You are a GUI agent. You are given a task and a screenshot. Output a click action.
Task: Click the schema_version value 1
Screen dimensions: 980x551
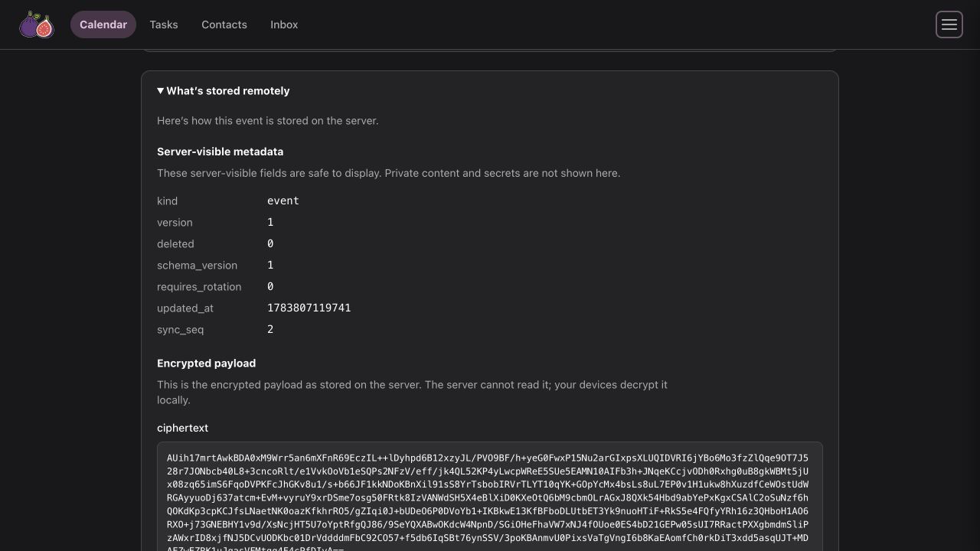[x=270, y=265]
